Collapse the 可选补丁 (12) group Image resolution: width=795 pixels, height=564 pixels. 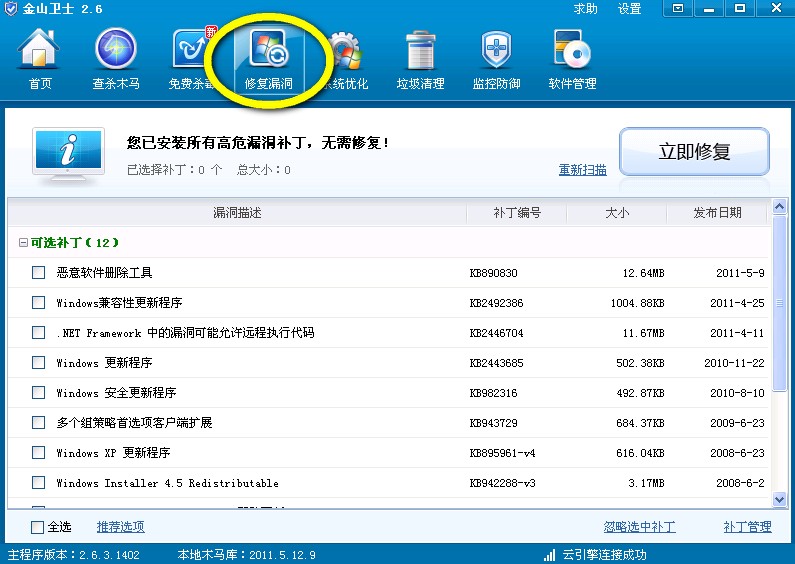(x=23, y=243)
